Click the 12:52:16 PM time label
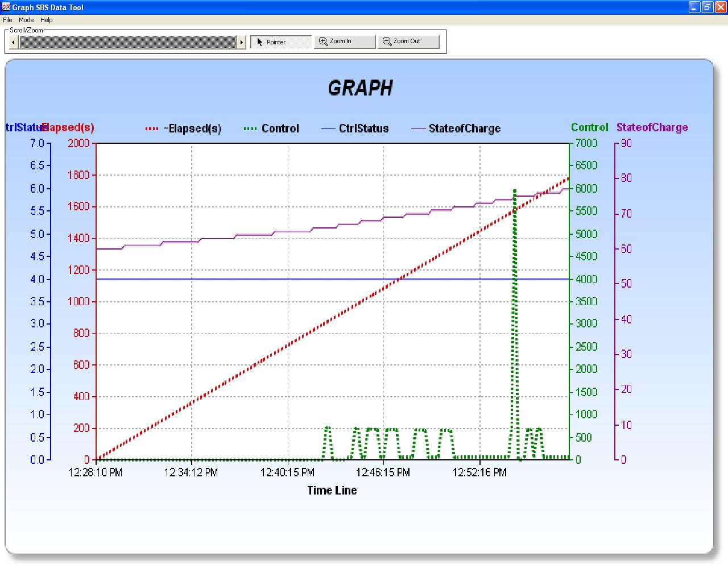Screen dimensions: 728x565 tap(479, 472)
